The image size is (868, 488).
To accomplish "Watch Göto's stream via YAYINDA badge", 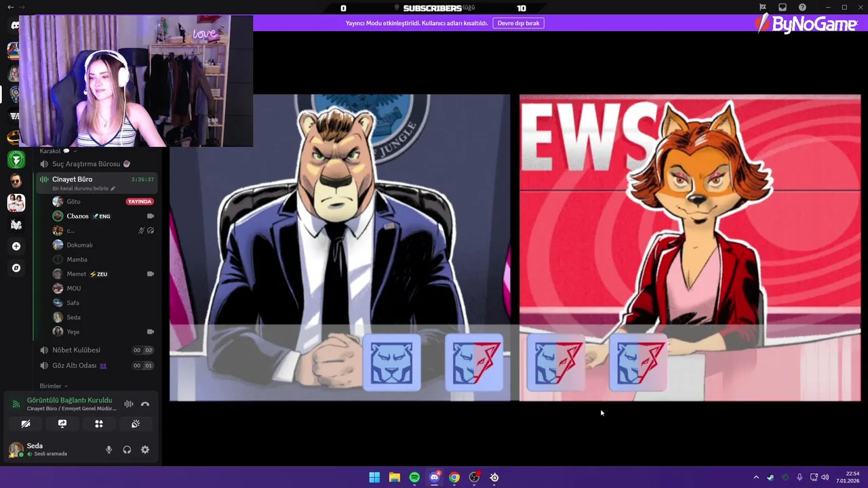I will 140,201.
